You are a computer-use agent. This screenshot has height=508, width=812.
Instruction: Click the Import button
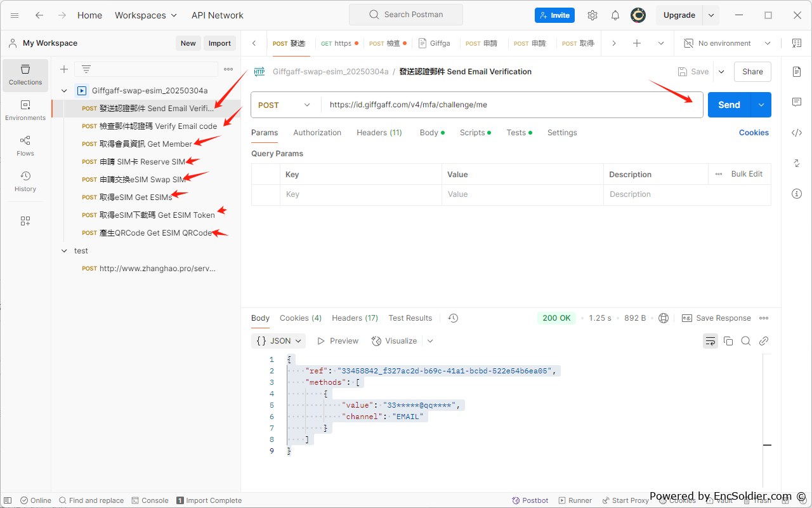[219, 43]
